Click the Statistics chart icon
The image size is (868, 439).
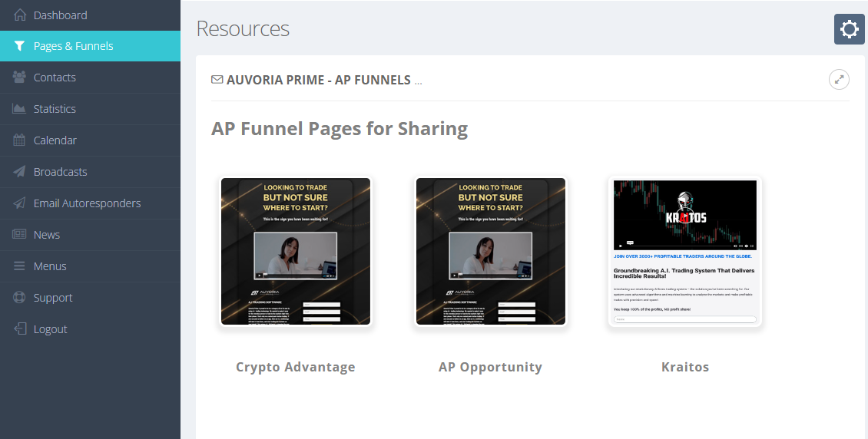pos(19,108)
